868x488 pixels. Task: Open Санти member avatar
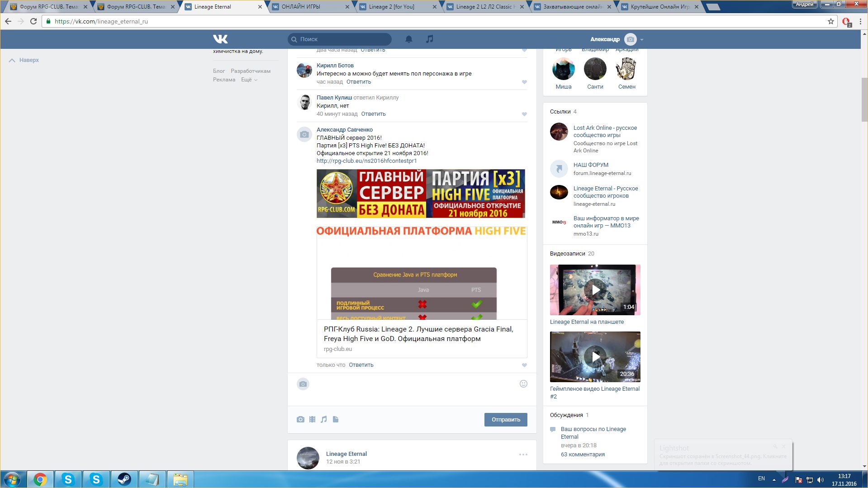tap(595, 69)
